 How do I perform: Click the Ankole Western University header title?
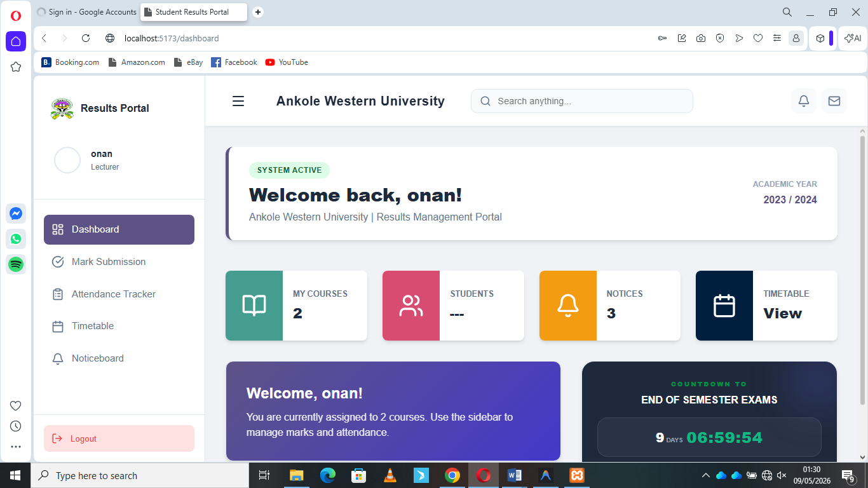(360, 101)
